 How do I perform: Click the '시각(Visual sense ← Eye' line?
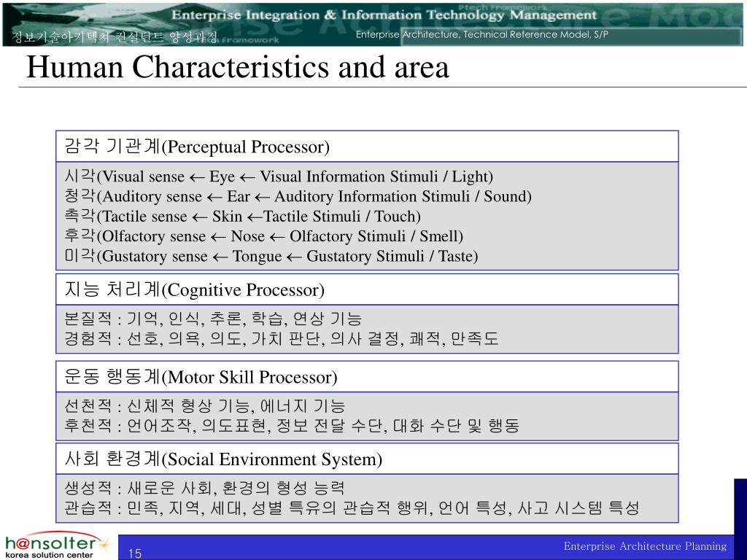click(279, 176)
